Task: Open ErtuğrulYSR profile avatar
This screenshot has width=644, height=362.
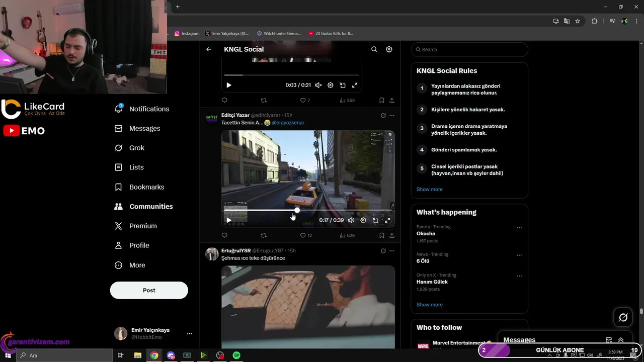Action: tap(212, 254)
